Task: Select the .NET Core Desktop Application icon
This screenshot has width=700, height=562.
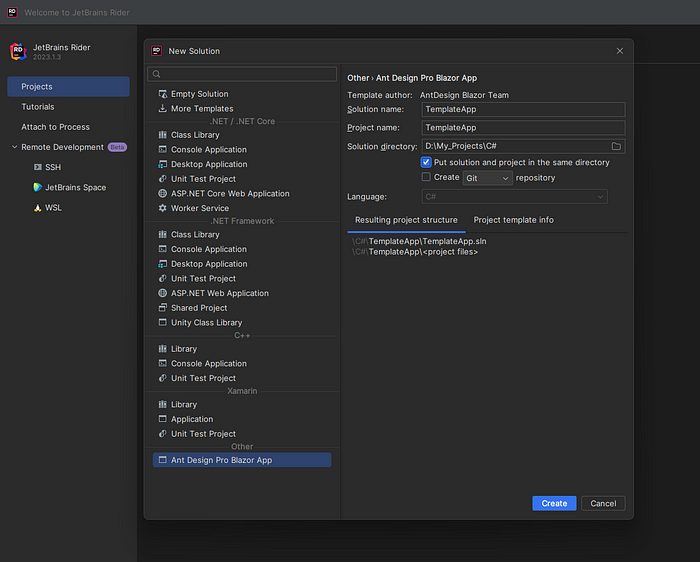Action: (162, 164)
